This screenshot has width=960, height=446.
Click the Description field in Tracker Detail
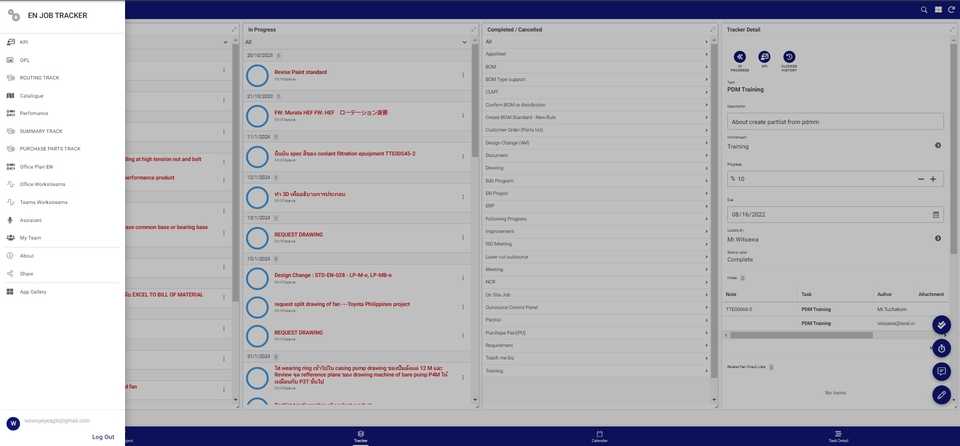point(835,121)
